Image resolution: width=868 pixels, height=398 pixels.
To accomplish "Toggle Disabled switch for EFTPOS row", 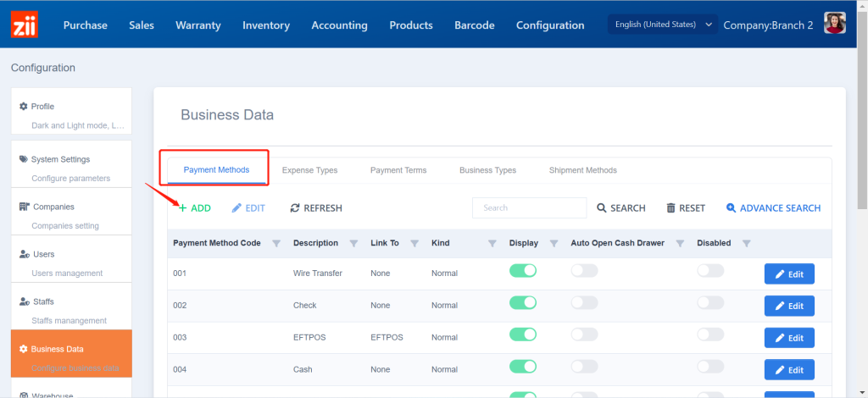I will point(710,334).
